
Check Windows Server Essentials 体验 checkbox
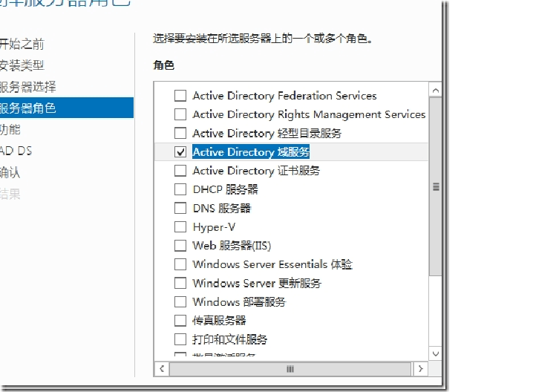point(180,264)
